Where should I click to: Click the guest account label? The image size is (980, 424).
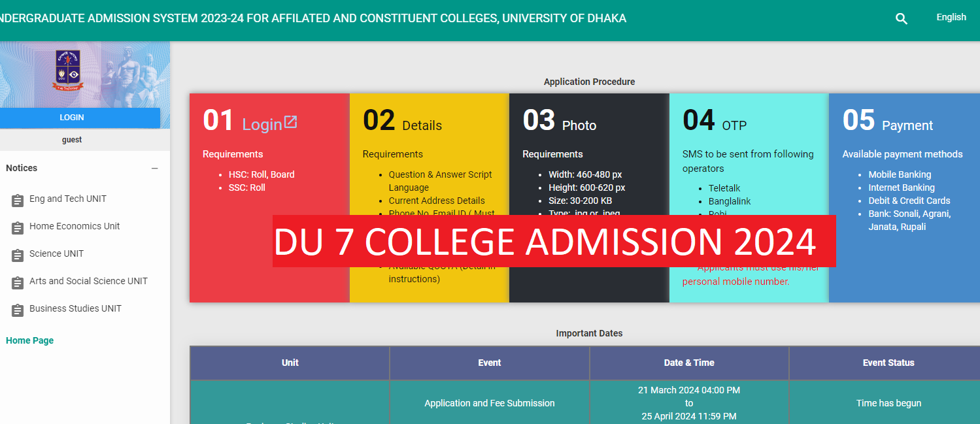[72, 139]
